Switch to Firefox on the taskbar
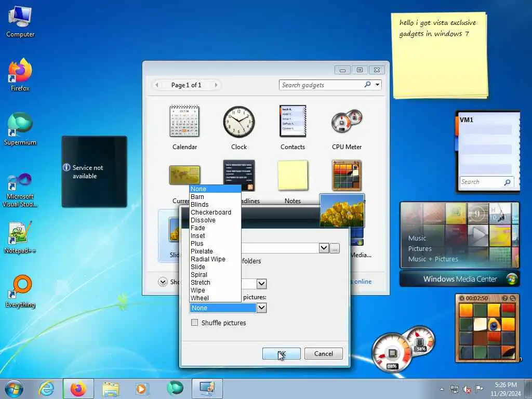532x399 pixels. (x=78, y=389)
